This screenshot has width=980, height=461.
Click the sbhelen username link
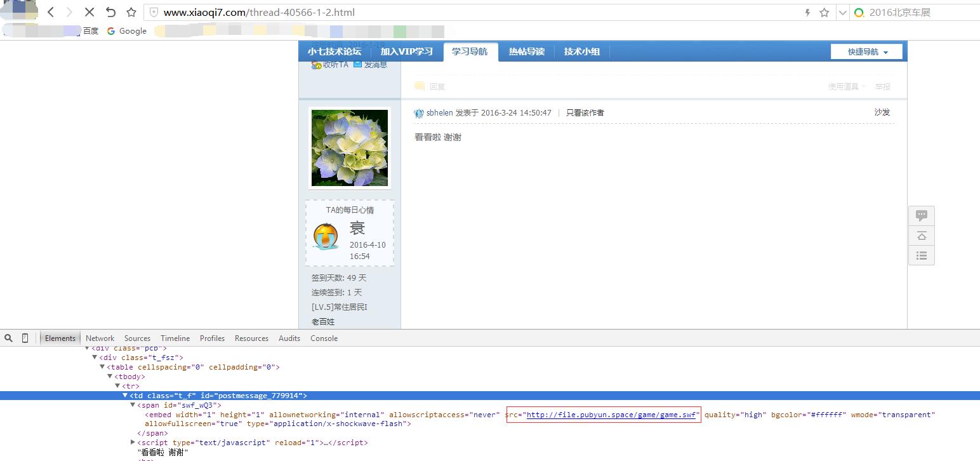click(x=440, y=112)
